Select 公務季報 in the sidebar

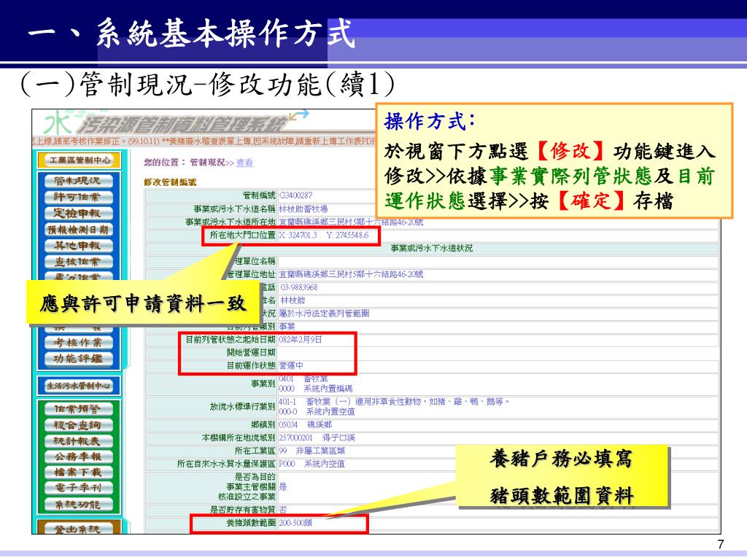click(79, 456)
